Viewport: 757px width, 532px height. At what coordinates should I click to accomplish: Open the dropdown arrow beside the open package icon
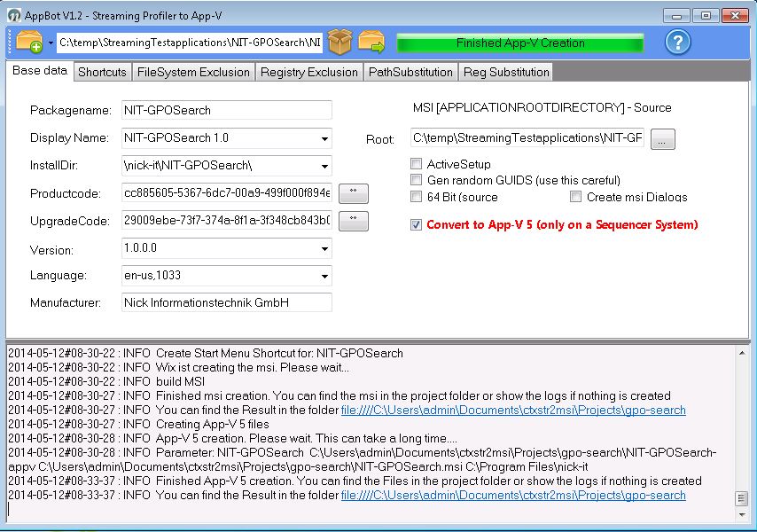coord(51,43)
